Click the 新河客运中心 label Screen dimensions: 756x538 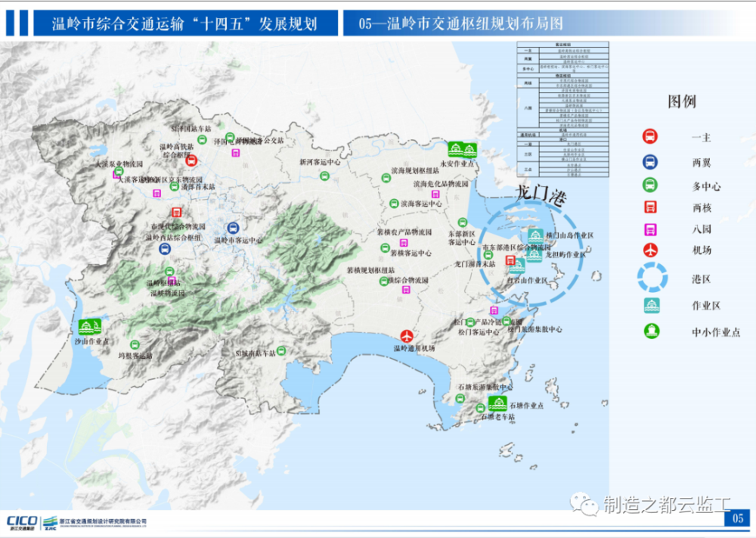320,162
